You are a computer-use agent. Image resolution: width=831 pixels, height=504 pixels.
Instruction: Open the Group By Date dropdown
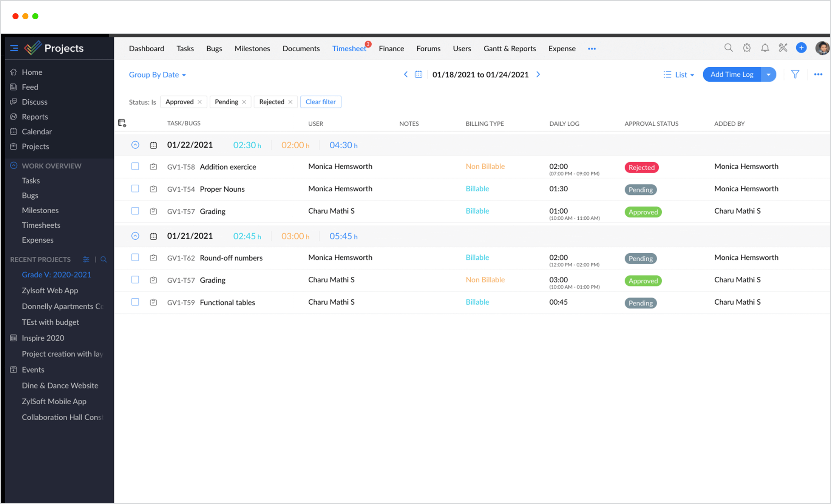coord(157,75)
